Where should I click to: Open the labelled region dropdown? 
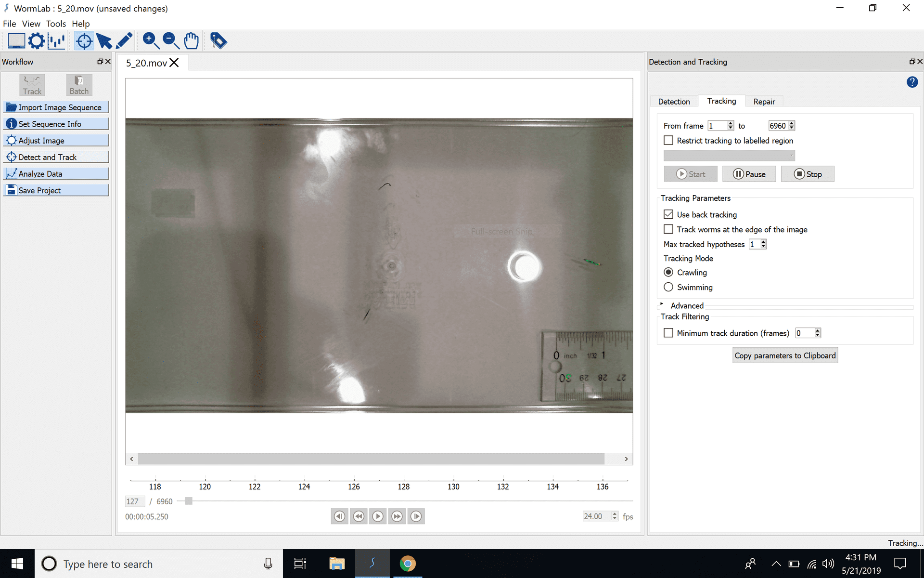[729, 156]
